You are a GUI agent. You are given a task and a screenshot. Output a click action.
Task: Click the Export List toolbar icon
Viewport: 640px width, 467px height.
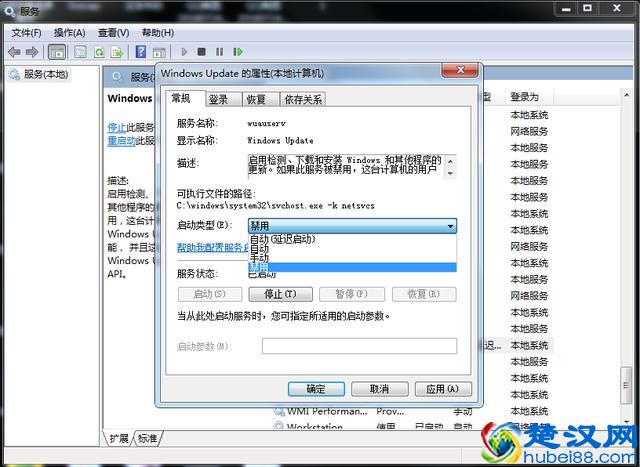118,52
